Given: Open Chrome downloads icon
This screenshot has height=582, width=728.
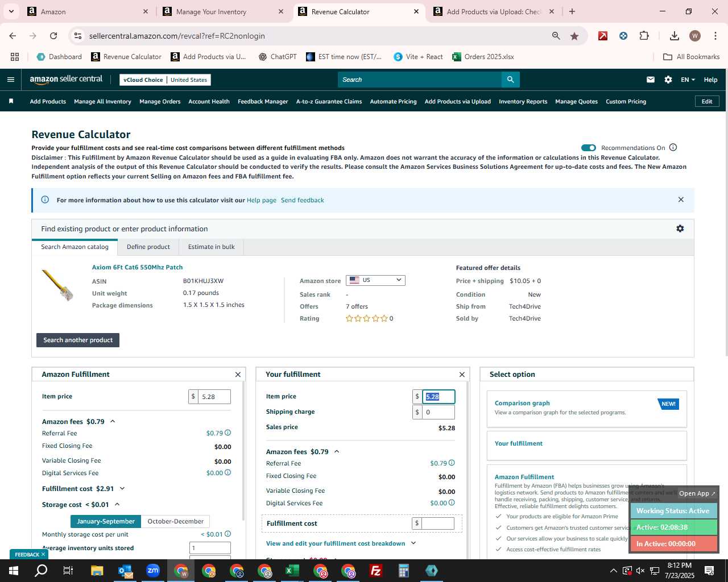Looking at the screenshot, I should (x=674, y=36).
